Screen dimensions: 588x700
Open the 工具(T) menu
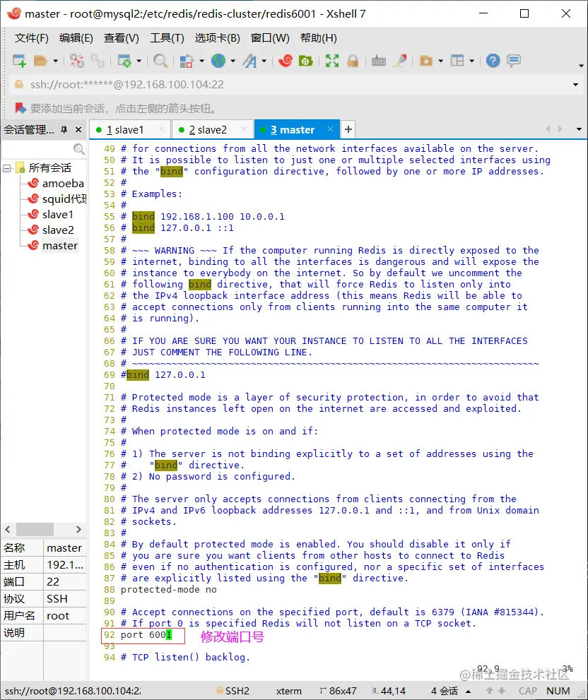(167, 38)
